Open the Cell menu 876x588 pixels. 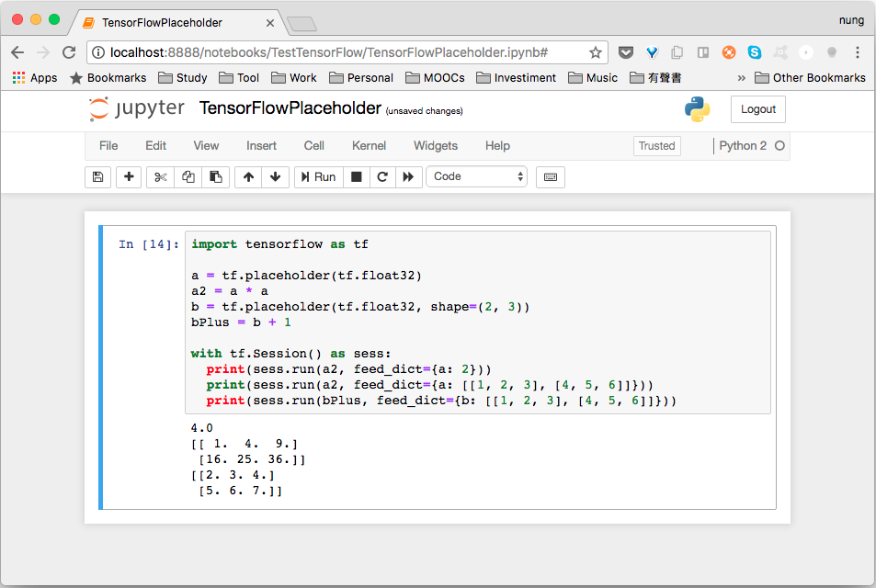coord(314,146)
